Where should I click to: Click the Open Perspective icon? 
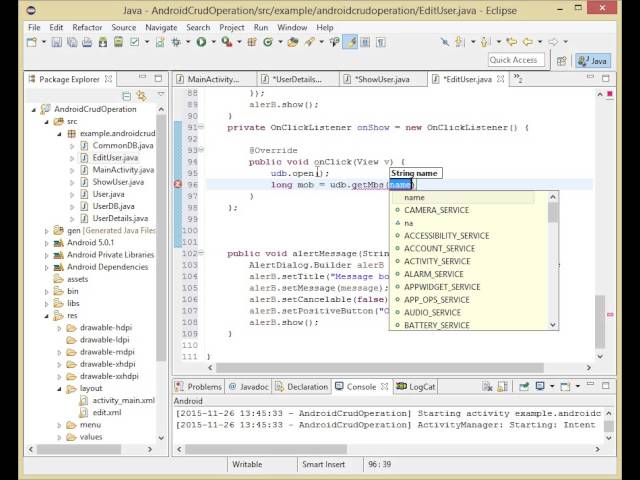[562, 61]
